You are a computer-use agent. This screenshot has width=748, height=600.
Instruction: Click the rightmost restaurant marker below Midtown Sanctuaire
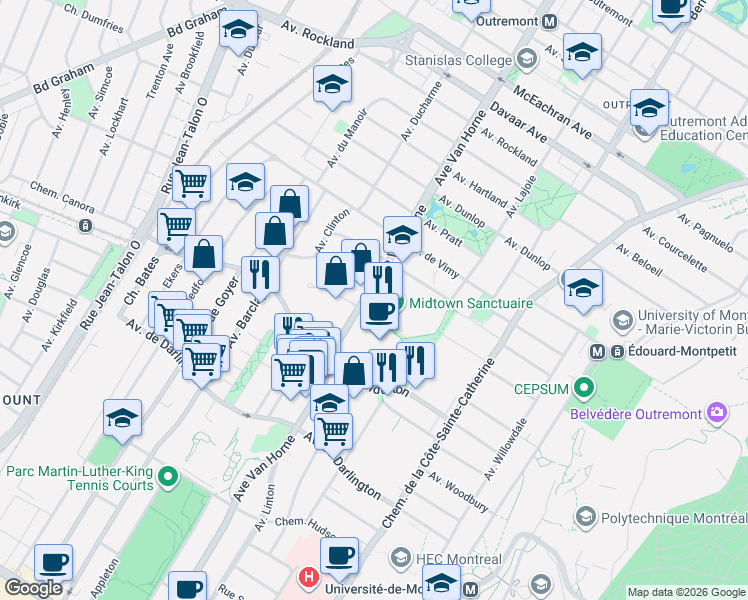click(x=416, y=363)
